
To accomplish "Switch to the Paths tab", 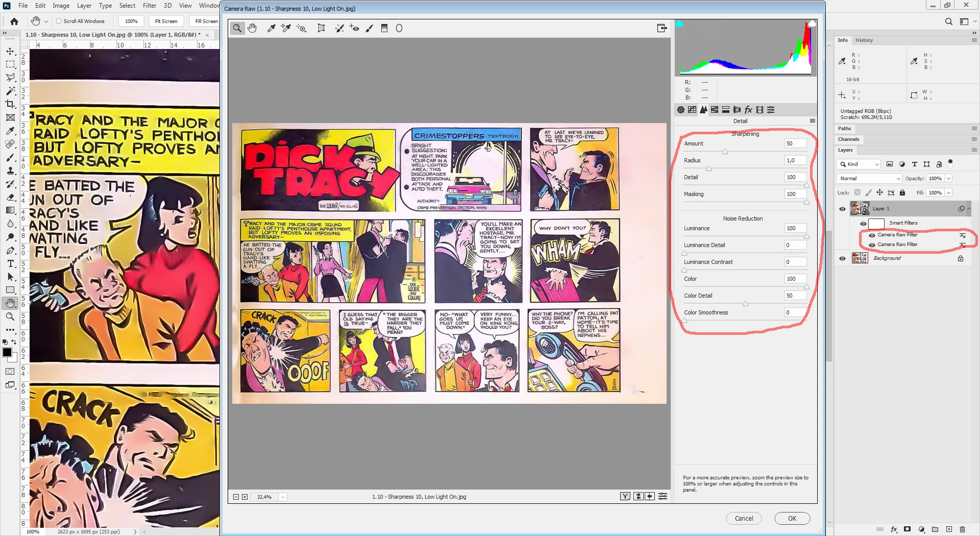I will (x=844, y=128).
